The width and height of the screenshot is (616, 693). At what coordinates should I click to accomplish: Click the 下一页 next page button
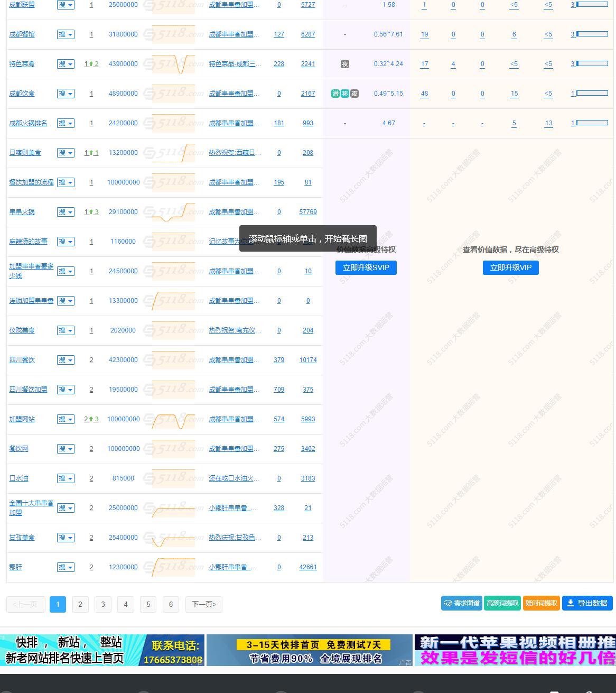(204, 604)
